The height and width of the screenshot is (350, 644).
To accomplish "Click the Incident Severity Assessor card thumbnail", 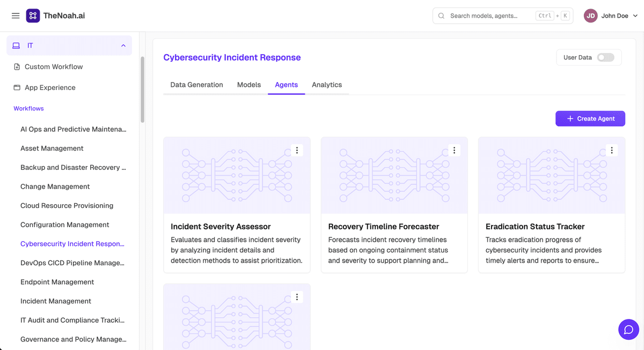I will 237,175.
